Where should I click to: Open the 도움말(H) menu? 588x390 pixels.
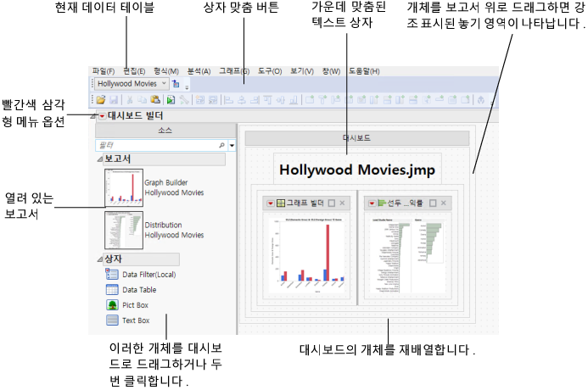point(364,71)
